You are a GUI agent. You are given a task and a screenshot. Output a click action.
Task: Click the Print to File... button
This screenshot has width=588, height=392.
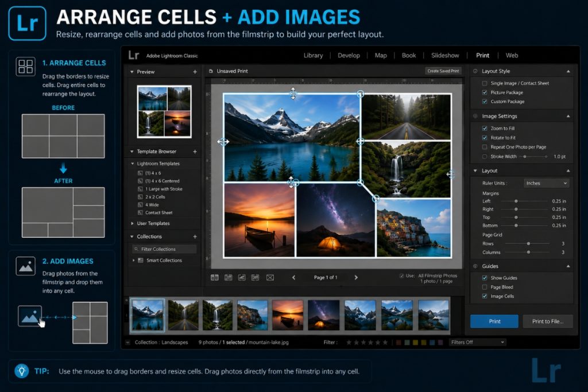coord(547,321)
